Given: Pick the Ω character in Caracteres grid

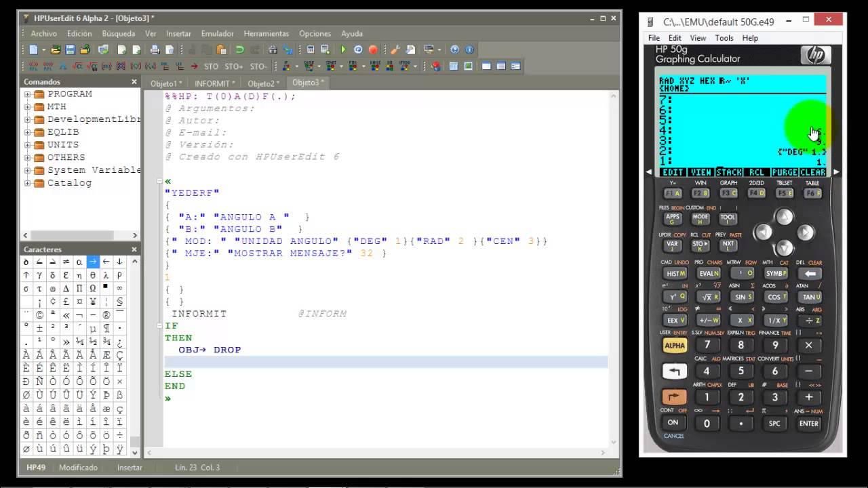Looking at the screenshot, I should (x=93, y=289).
